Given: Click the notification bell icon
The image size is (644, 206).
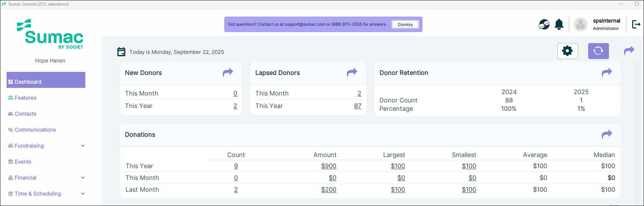Looking at the screenshot, I should [559, 24].
